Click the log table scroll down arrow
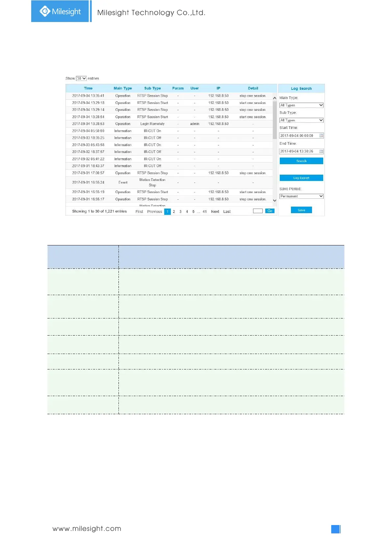The width and height of the screenshot is (392, 554). tap(274, 200)
